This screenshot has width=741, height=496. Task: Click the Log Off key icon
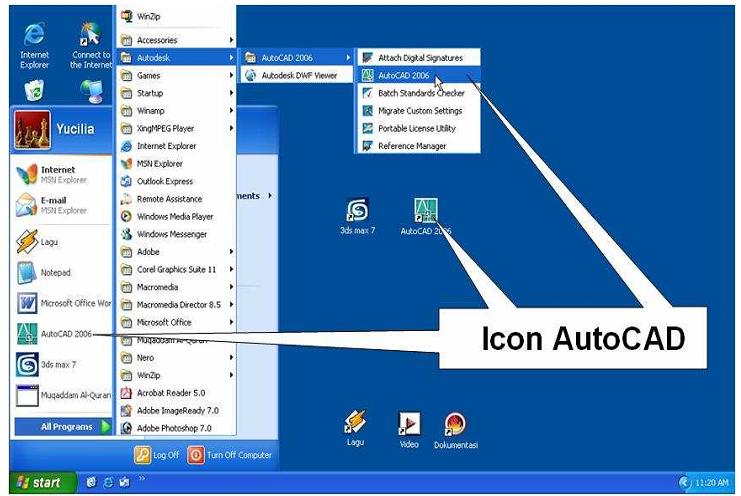142,455
